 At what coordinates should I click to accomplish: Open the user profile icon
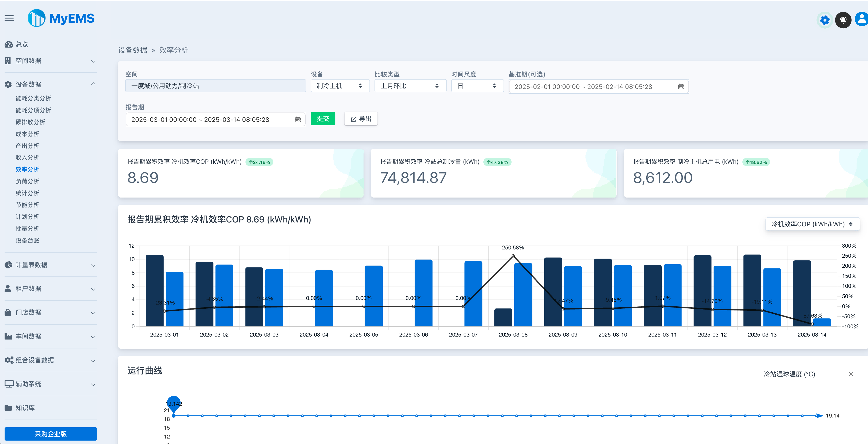pyautogui.click(x=862, y=19)
